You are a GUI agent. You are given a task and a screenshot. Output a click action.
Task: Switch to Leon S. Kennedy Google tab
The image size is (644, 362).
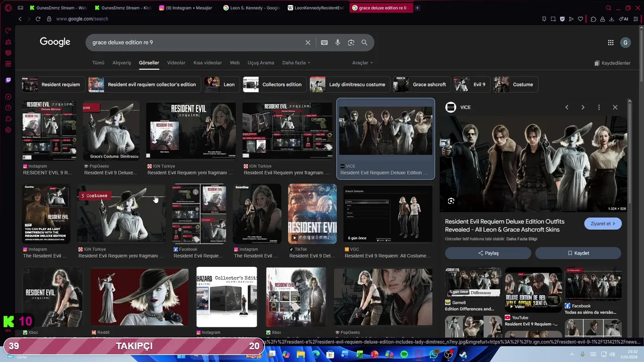coord(251,8)
